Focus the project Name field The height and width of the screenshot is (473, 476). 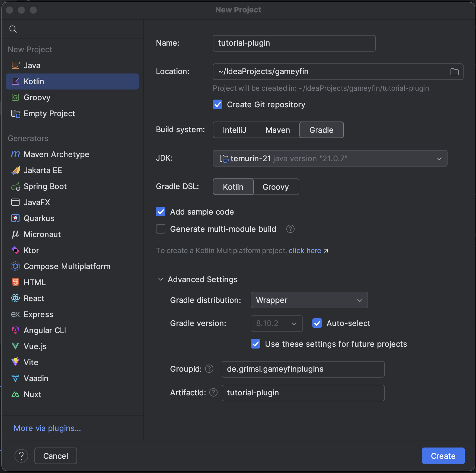(294, 43)
